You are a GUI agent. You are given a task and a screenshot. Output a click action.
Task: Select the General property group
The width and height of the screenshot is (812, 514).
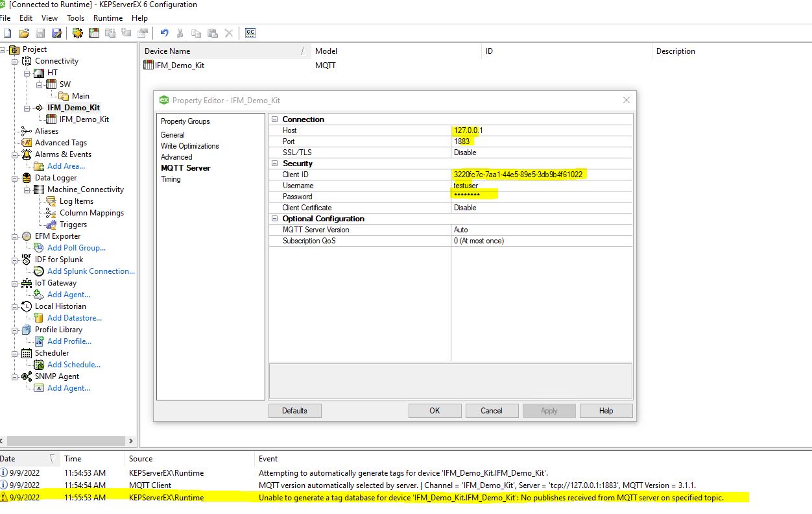(x=173, y=135)
